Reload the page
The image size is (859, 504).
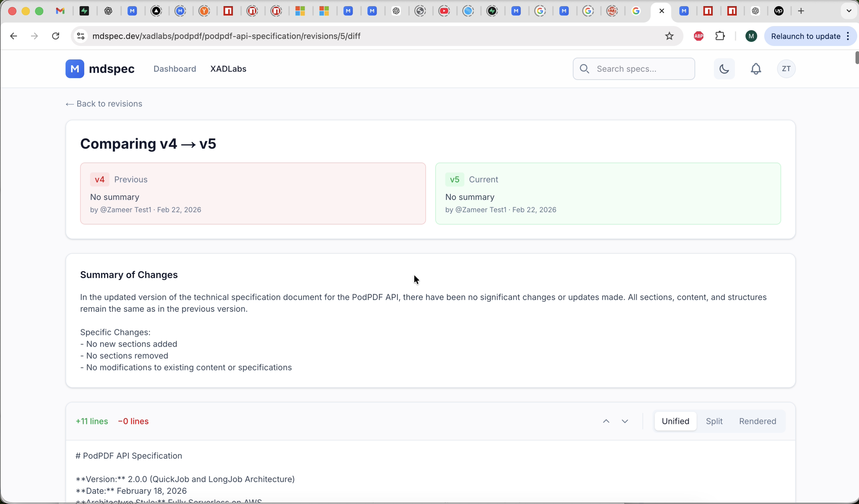pyautogui.click(x=56, y=36)
